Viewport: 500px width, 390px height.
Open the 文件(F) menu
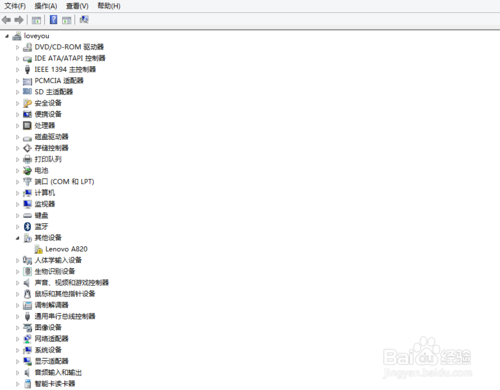tap(15, 6)
